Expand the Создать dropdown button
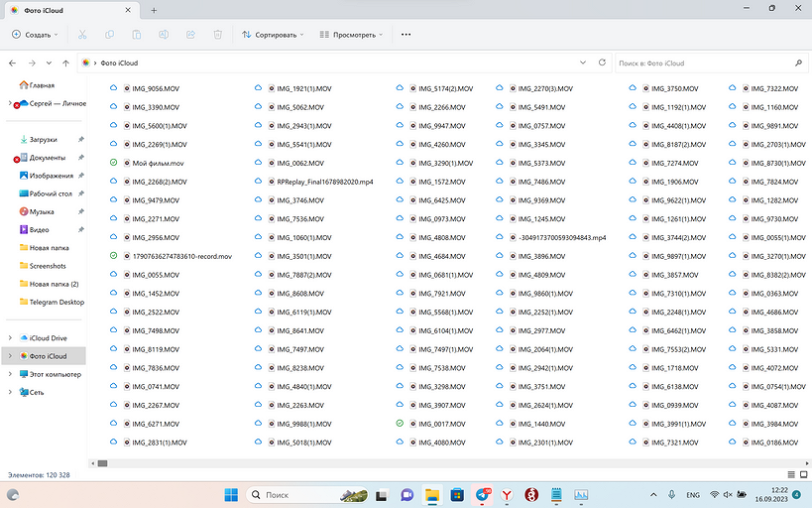This screenshot has height=508, width=812. tap(34, 35)
